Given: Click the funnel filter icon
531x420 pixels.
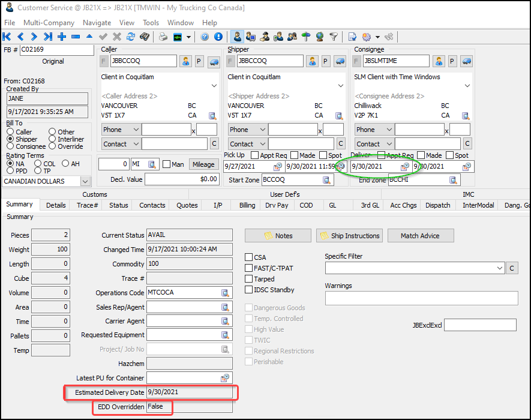Looking at the screenshot, I should pyautogui.click(x=334, y=37).
